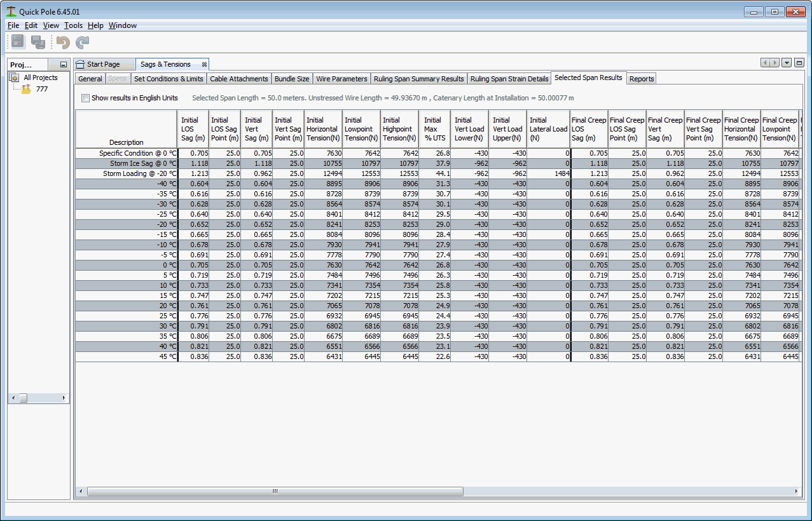This screenshot has height=521, width=812.
Task: Click the table's horizontal scrollbar left arrow
Action: pos(81,491)
